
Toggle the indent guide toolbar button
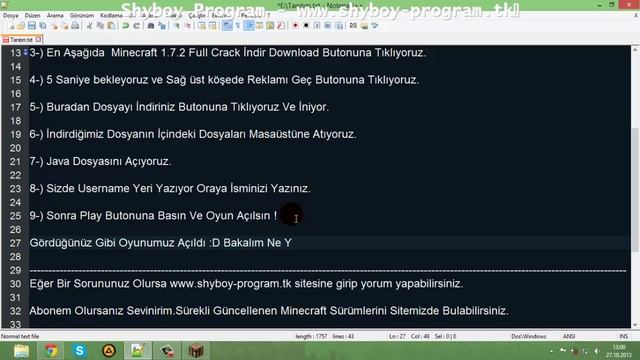point(249,26)
